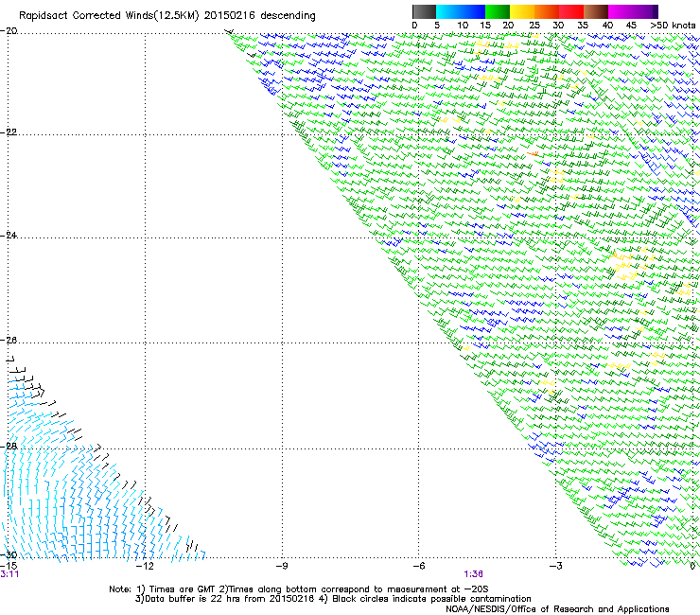Click the '-6' longitude axis label
This screenshot has width=700, height=615.
[x=418, y=566]
